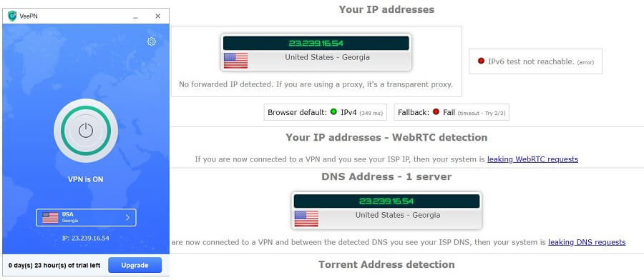Close the VeePN window
The image size is (644, 280).
[x=157, y=16]
